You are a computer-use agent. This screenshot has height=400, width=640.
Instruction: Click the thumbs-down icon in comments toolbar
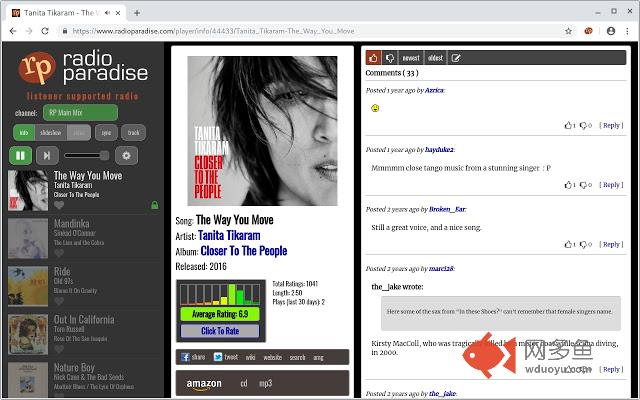click(390, 58)
